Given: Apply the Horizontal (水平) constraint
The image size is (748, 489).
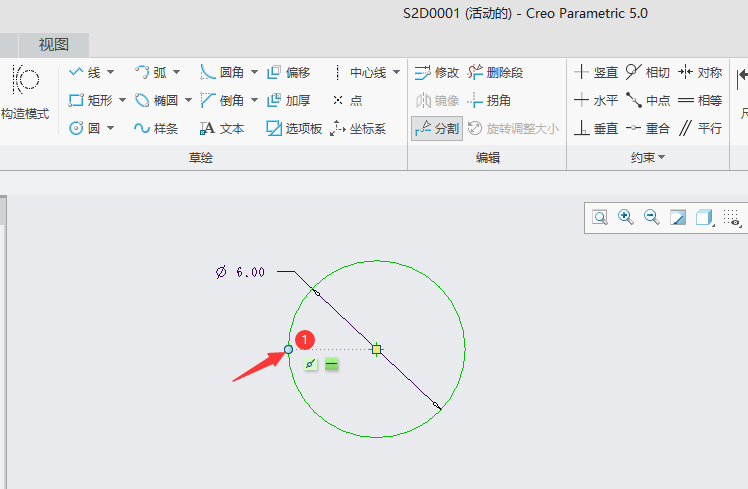Looking at the screenshot, I should [596, 100].
